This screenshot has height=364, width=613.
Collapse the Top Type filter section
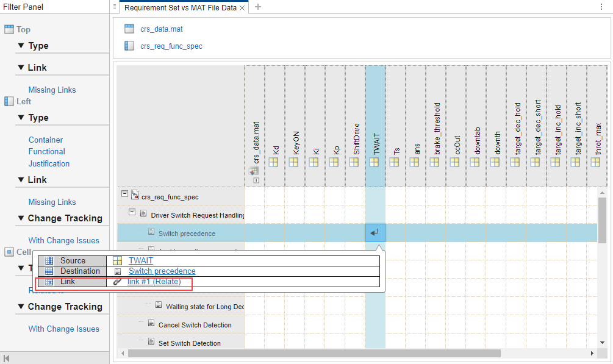click(x=21, y=46)
